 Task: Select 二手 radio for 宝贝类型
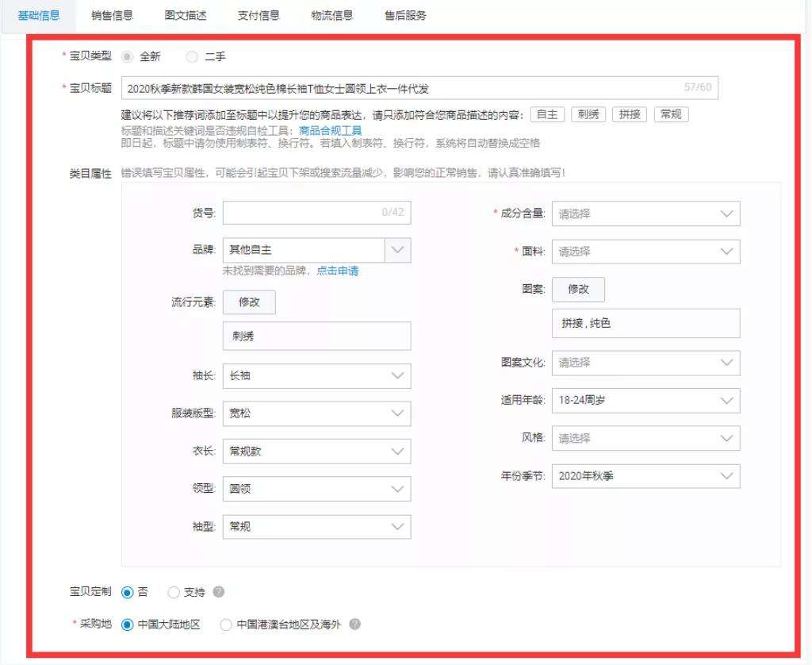pos(191,57)
